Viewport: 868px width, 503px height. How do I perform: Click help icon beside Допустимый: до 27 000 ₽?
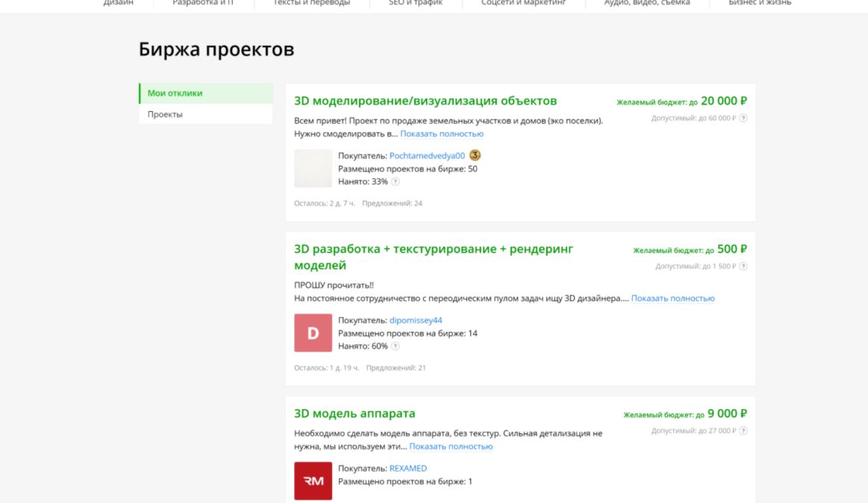pyautogui.click(x=743, y=431)
